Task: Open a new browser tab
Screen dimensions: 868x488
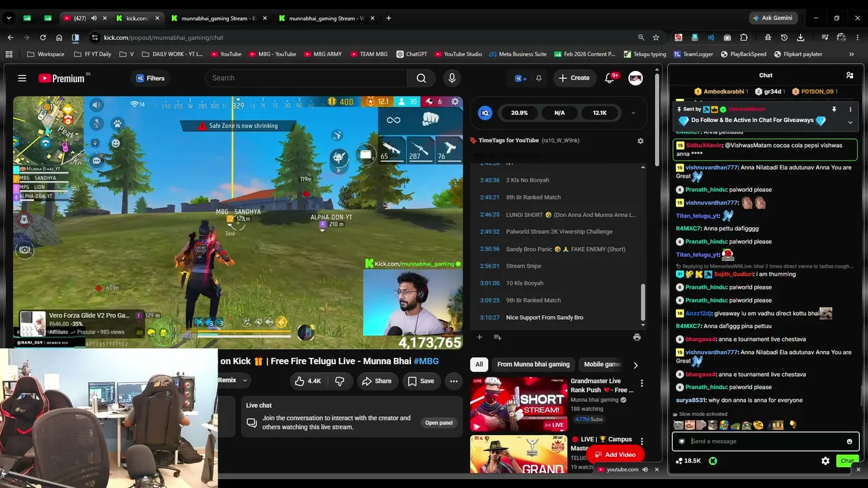Action: pos(389,18)
